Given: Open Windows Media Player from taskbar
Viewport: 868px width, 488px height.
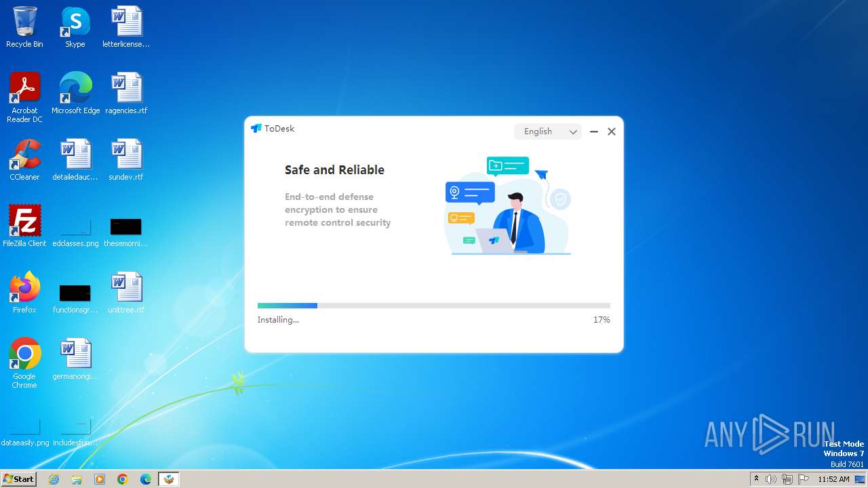Looking at the screenshot, I should point(100,479).
